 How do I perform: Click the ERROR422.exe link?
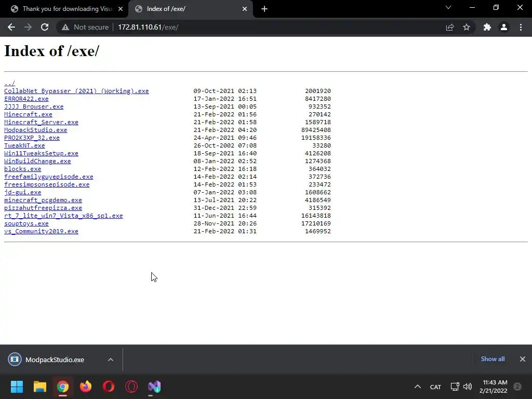pos(26,99)
